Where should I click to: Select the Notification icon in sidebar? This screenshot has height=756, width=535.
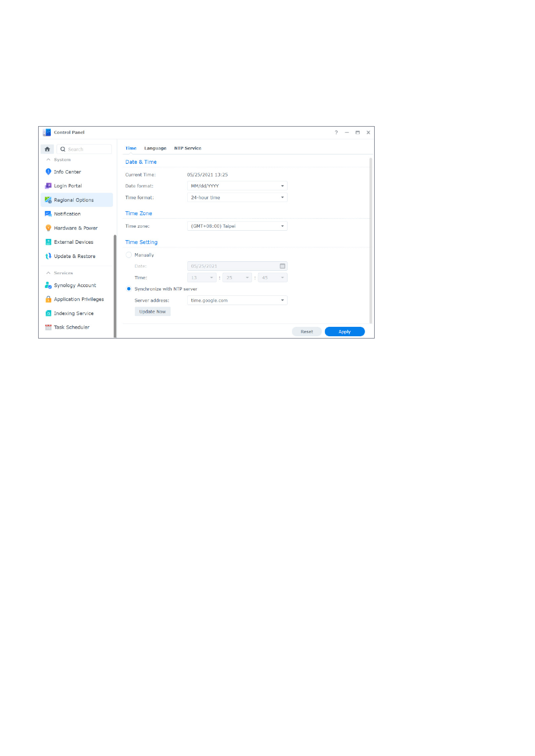click(x=49, y=214)
